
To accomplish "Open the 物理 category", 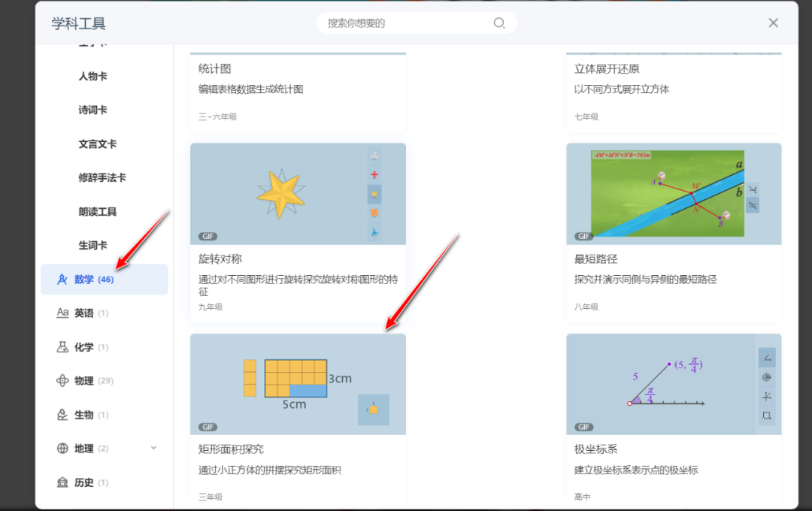I will 83,380.
